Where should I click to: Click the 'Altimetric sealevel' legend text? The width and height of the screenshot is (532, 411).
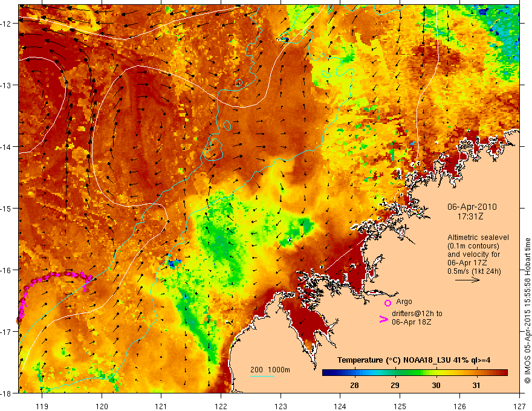(x=478, y=238)
